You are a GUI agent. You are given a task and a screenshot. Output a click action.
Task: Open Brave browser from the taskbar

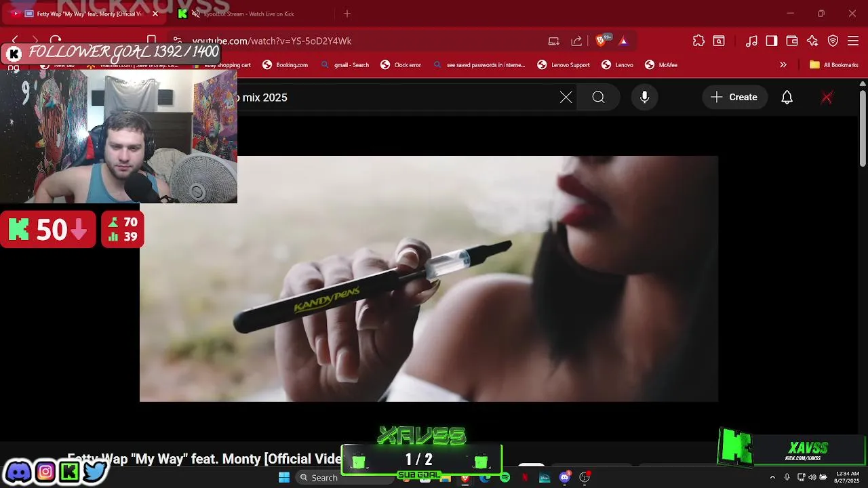click(x=465, y=478)
